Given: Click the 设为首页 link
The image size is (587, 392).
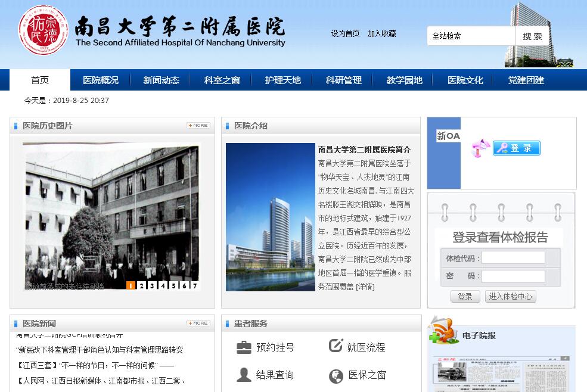Looking at the screenshot, I should pyautogui.click(x=345, y=34).
